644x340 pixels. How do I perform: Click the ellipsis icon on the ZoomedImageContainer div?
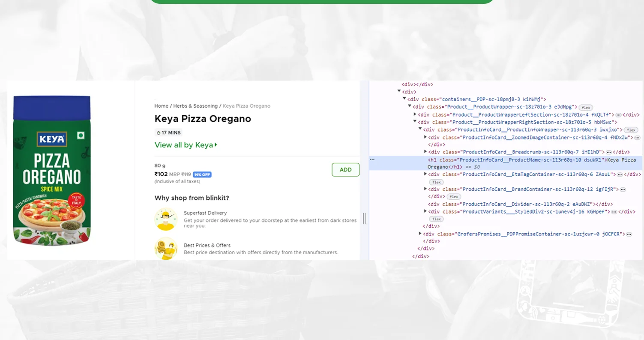pyautogui.click(x=637, y=137)
